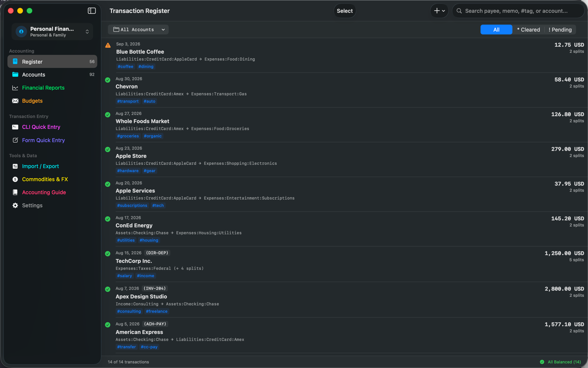
Task: Click the Accounts folder icon
Action: (x=15, y=74)
